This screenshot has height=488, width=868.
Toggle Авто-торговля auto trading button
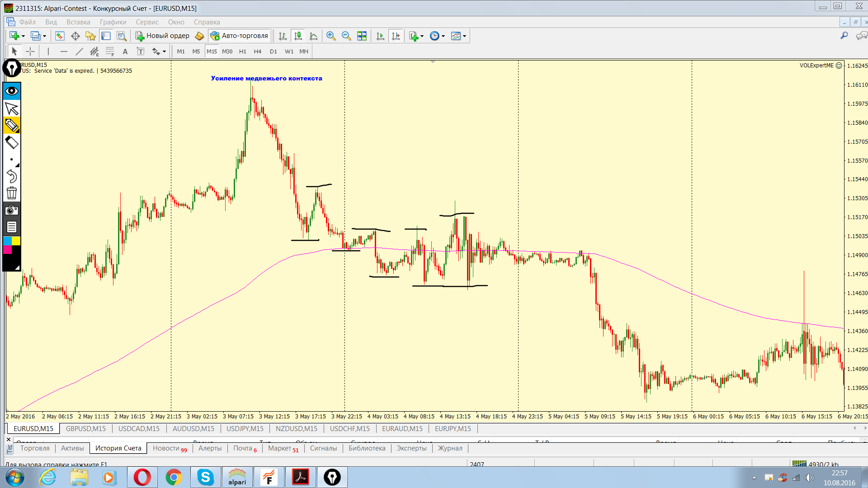[240, 36]
